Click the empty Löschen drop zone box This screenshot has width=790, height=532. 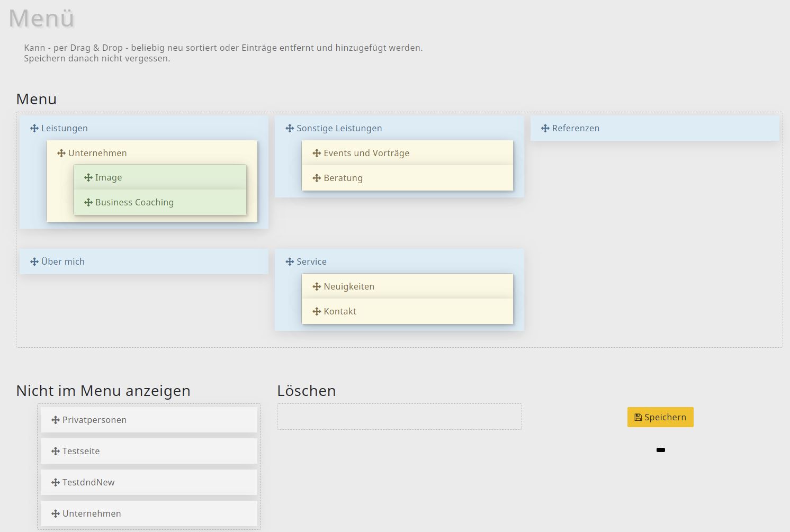399,417
